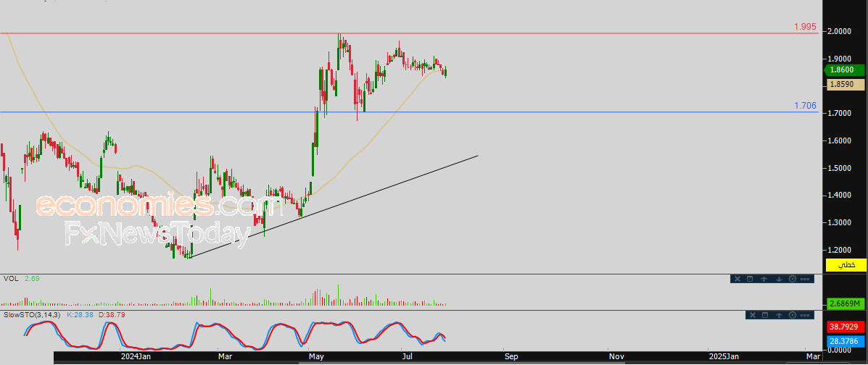Select the 1.995 resistance line label

(805, 27)
